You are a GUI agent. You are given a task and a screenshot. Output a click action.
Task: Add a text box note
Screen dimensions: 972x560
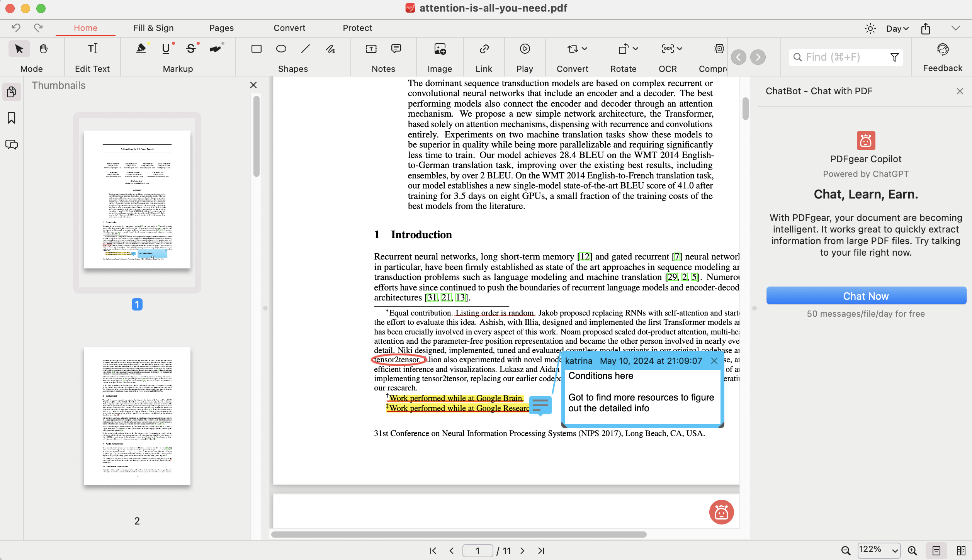[x=371, y=49]
